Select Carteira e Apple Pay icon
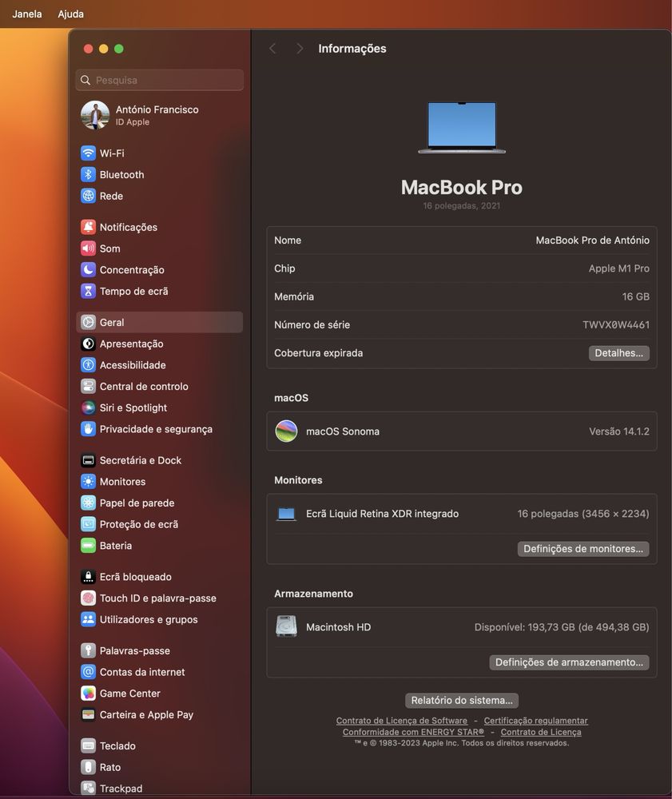 click(88, 714)
